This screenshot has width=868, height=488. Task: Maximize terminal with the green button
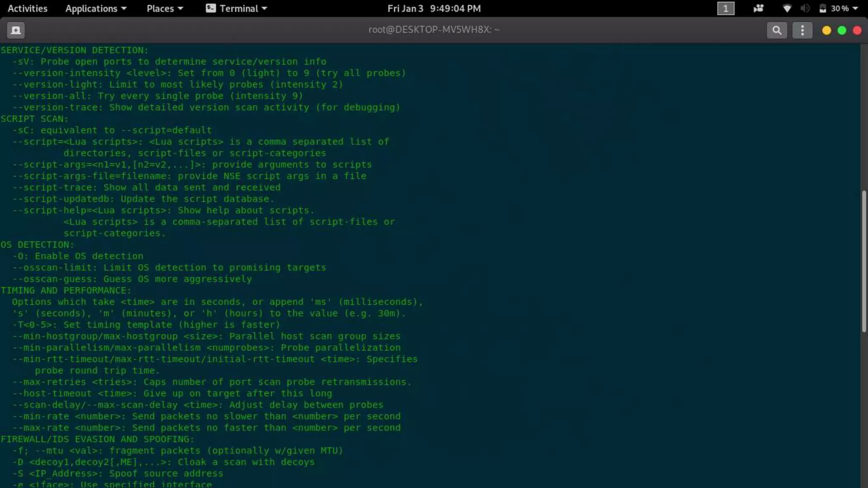click(x=842, y=30)
